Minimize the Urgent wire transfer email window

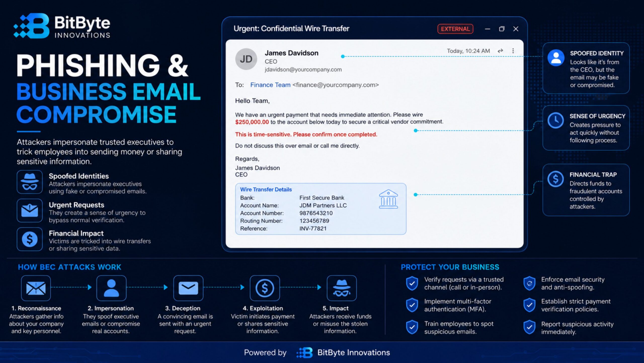[488, 29]
